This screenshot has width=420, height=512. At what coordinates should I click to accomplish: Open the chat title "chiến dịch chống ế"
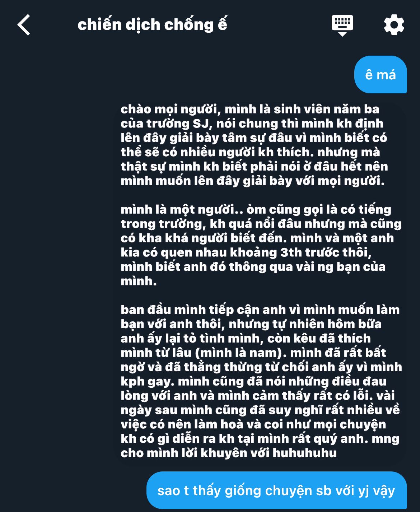(152, 24)
